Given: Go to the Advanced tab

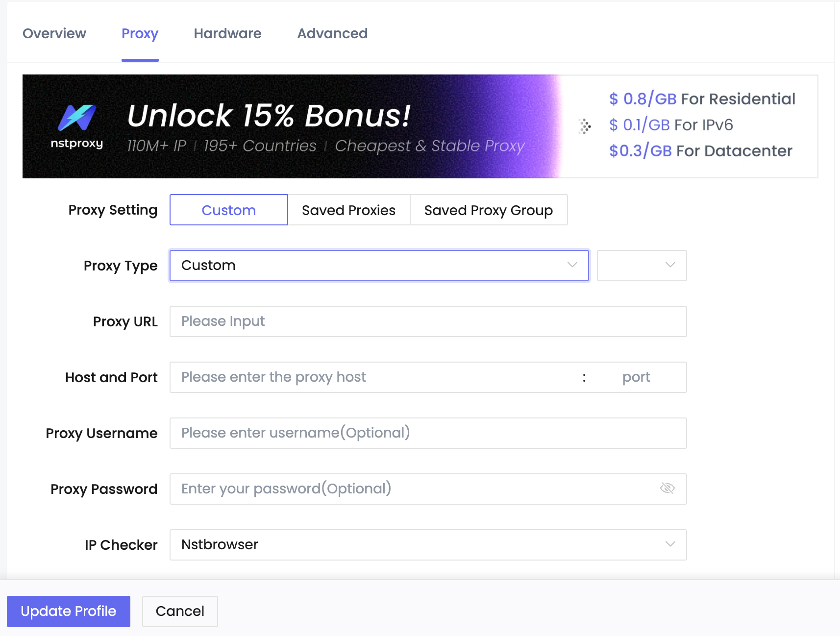Looking at the screenshot, I should pyautogui.click(x=332, y=33).
